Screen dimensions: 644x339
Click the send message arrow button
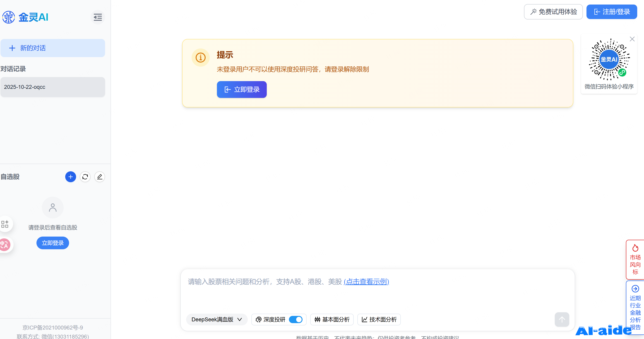(x=562, y=319)
